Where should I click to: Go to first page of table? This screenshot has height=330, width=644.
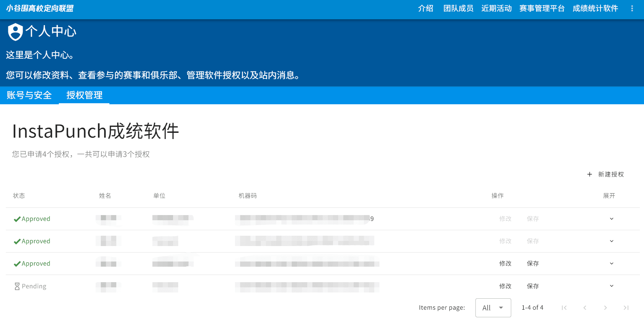(x=564, y=308)
